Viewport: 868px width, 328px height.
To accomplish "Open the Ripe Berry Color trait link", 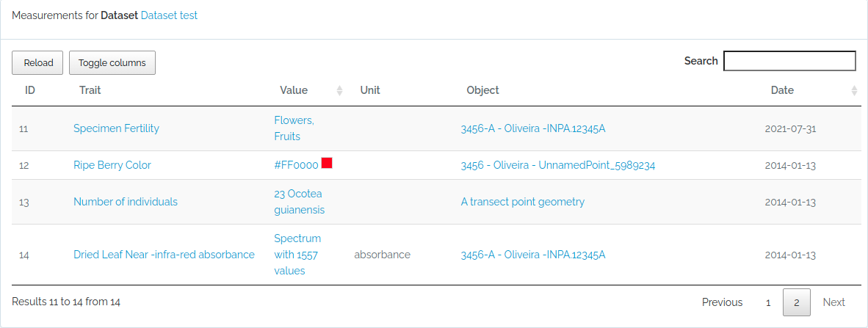I will (112, 165).
